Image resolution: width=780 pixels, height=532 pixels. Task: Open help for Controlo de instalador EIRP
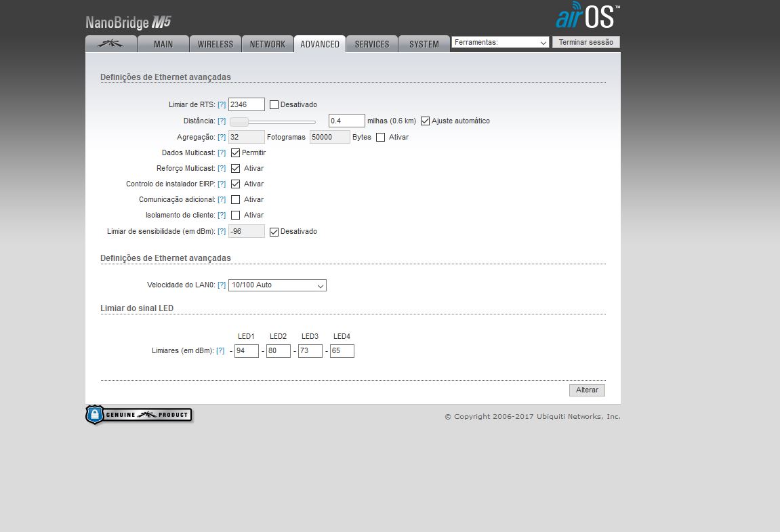[x=222, y=184]
